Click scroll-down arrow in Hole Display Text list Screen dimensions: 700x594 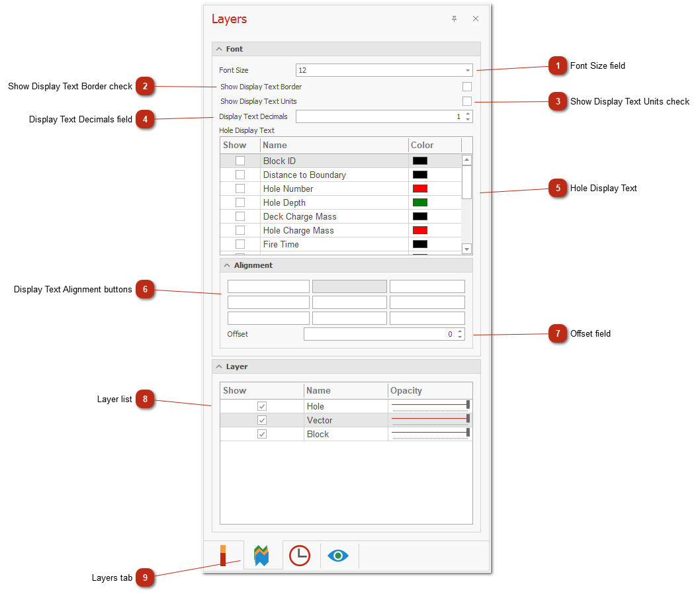click(x=466, y=249)
